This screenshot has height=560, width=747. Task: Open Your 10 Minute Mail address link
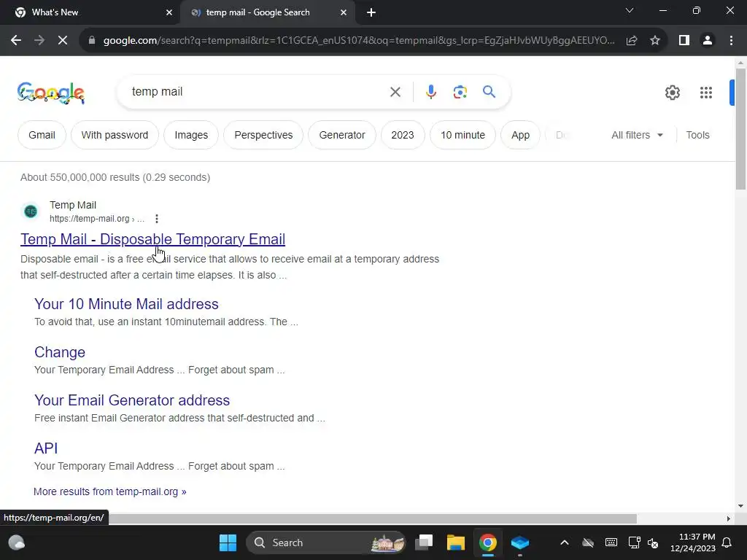click(x=126, y=304)
